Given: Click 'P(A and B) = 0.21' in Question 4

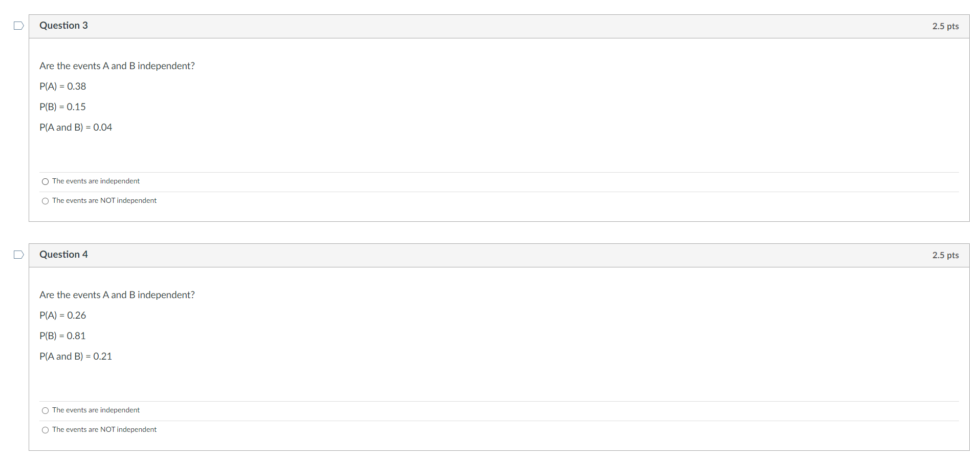Looking at the screenshot, I should point(75,356).
